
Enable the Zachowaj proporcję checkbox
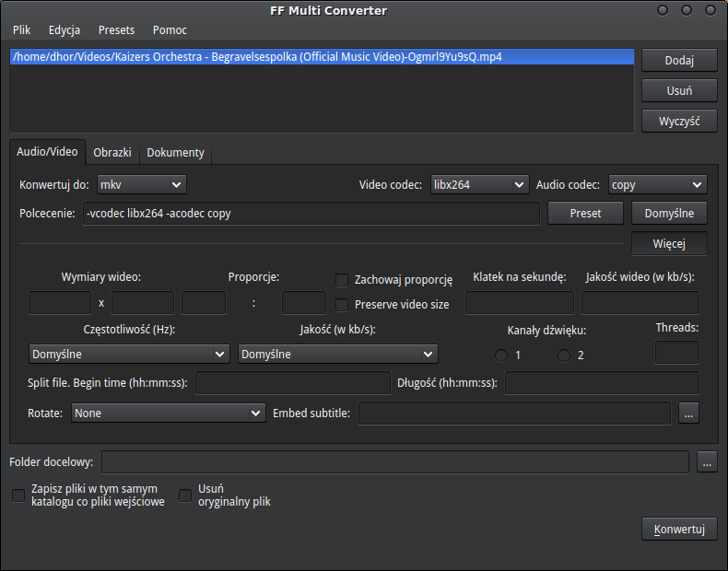(342, 280)
